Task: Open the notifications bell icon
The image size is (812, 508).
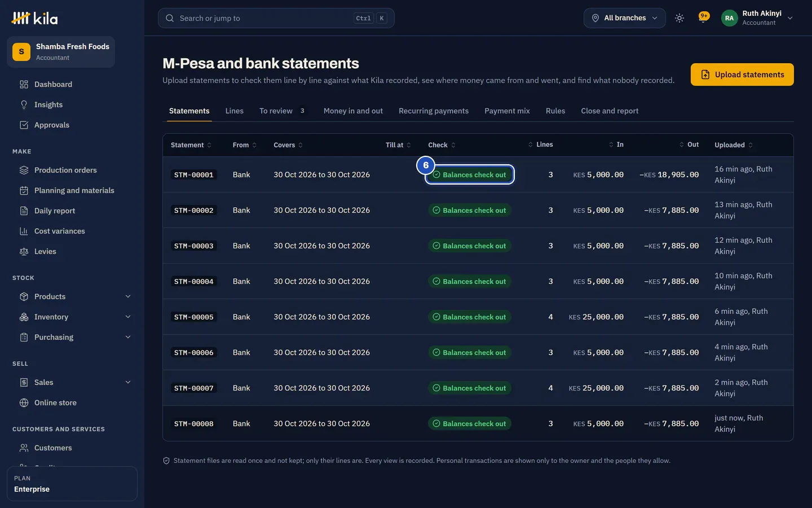Action: [x=703, y=18]
